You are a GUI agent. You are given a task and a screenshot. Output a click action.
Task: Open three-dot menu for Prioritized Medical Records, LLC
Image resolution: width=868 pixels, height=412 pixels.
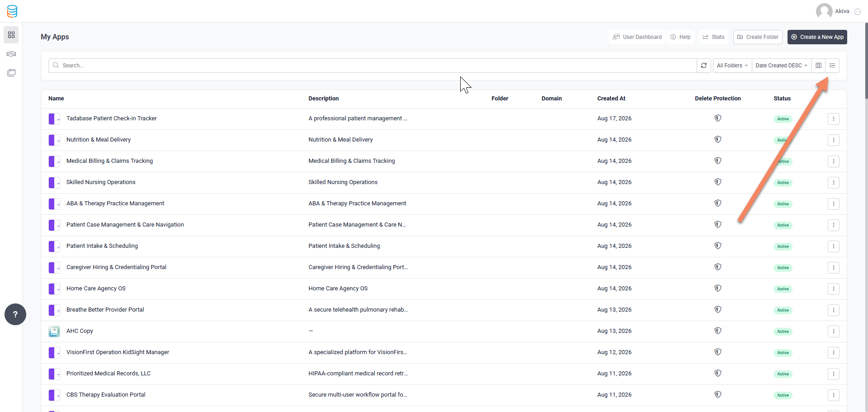pos(834,374)
